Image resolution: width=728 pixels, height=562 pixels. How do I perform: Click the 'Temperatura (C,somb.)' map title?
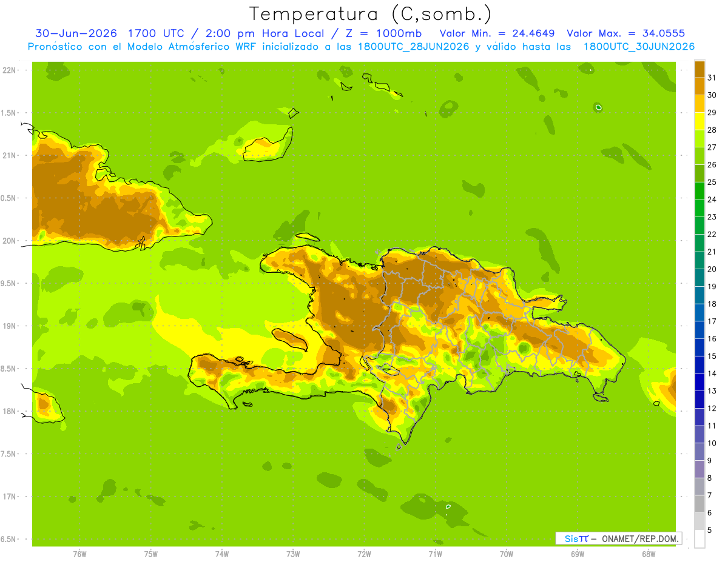click(x=371, y=14)
